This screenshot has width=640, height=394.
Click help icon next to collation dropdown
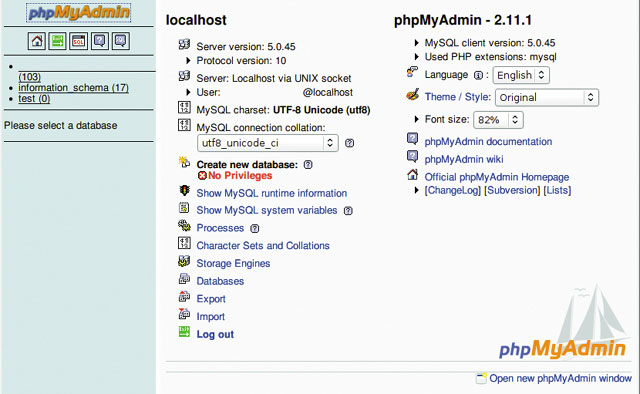click(349, 143)
